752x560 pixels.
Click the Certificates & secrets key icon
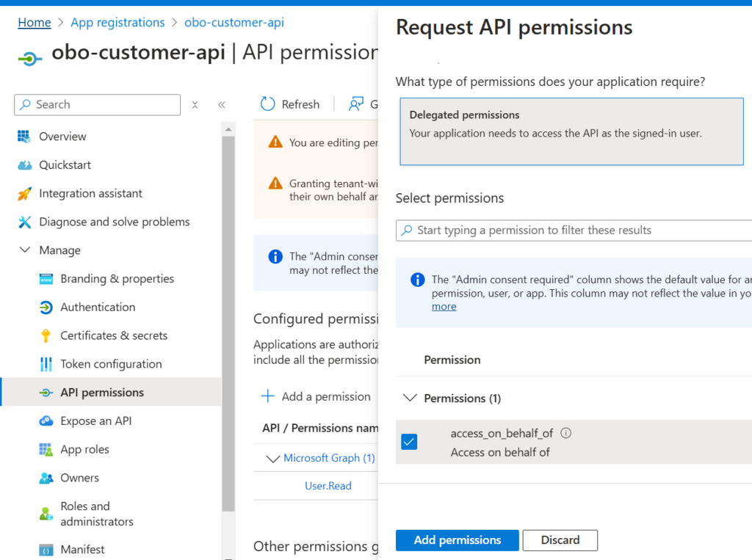click(x=46, y=335)
